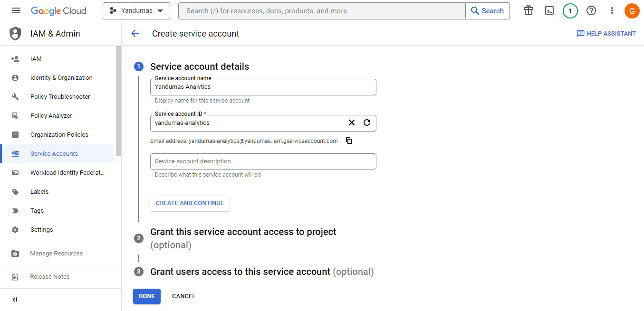Copy the service account email address
The height and width of the screenshot is (311, 644).
click(x=349, y=141)
